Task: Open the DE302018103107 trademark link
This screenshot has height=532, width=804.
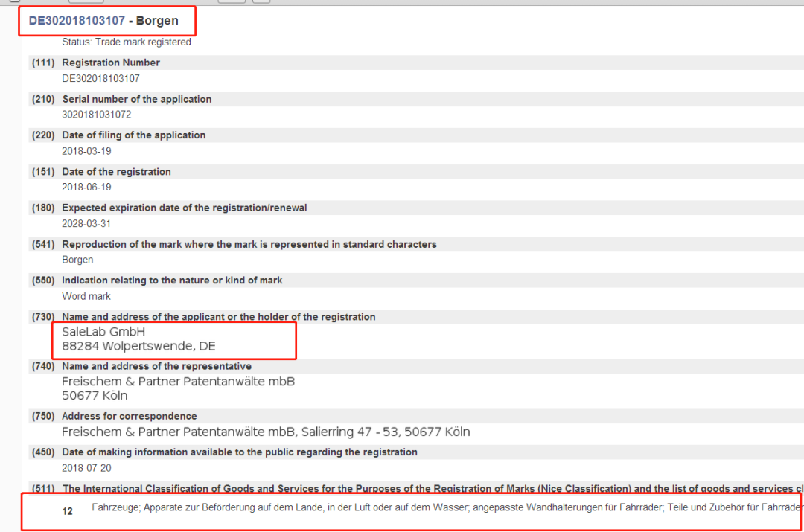Action: pos(77,21)
